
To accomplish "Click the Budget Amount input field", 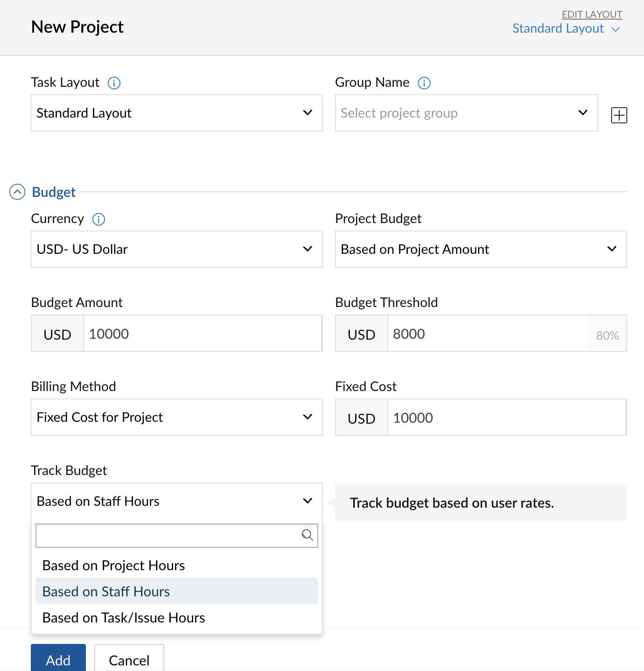I will (x=203, y=333).
